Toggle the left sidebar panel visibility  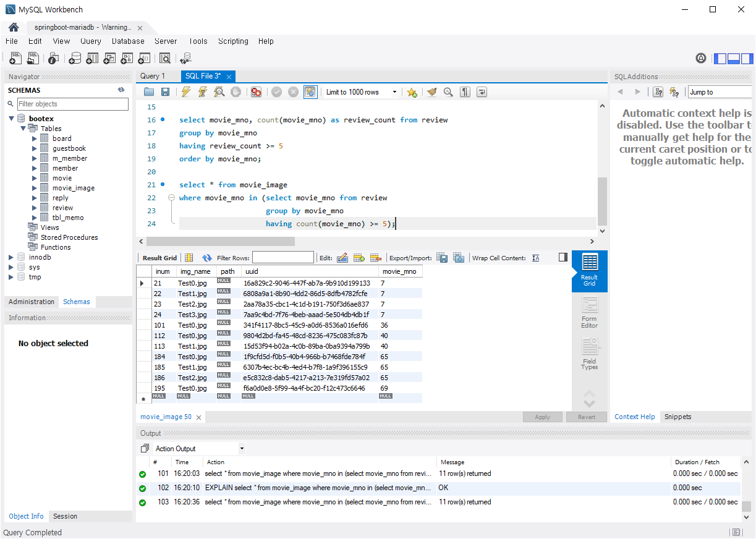coord(720,59)
